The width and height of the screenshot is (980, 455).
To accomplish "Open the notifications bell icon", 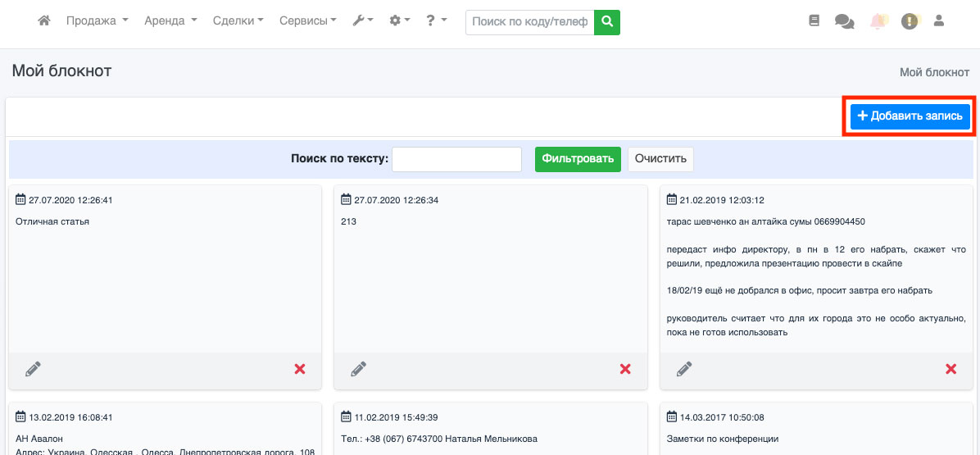I will [878, 22].
